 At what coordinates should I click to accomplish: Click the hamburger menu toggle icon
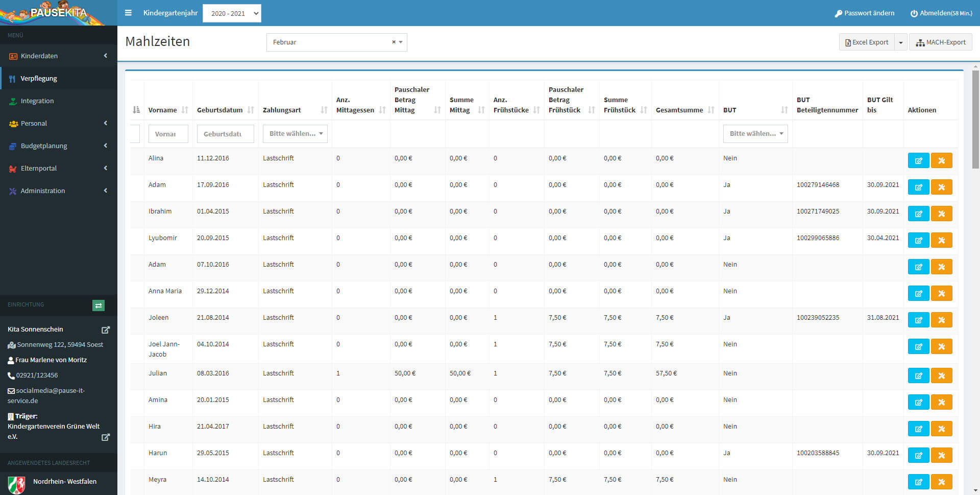[x=128, y=13]
